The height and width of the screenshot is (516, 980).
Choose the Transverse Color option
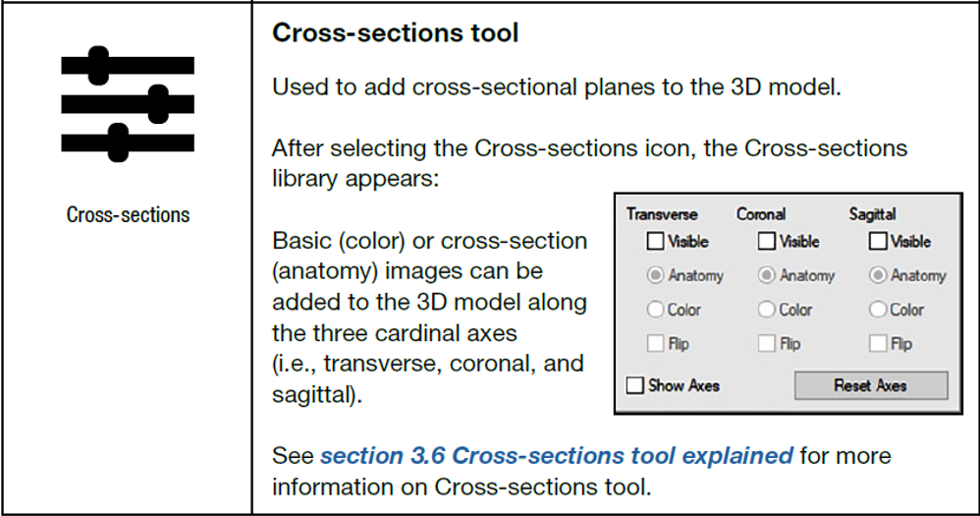(x=656, y=310)
